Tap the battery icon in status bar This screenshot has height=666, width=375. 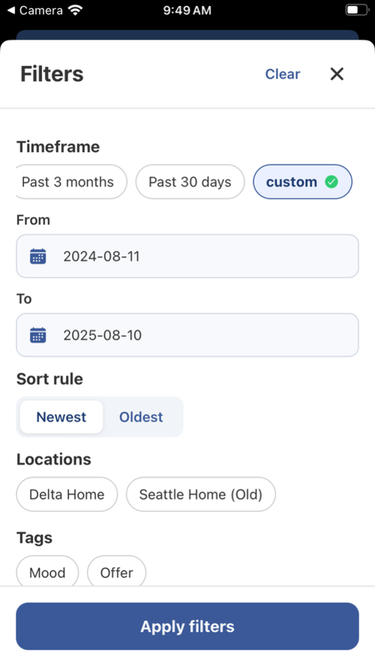pyautogui.click(x=357, y=10)
